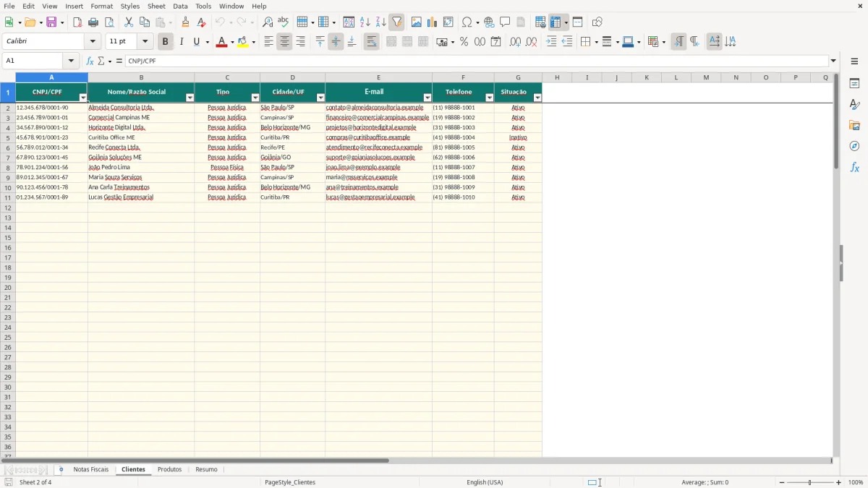Viewport: 868px width, 488px height.
Task: Open the Data menu
Action: coord(180,6)
